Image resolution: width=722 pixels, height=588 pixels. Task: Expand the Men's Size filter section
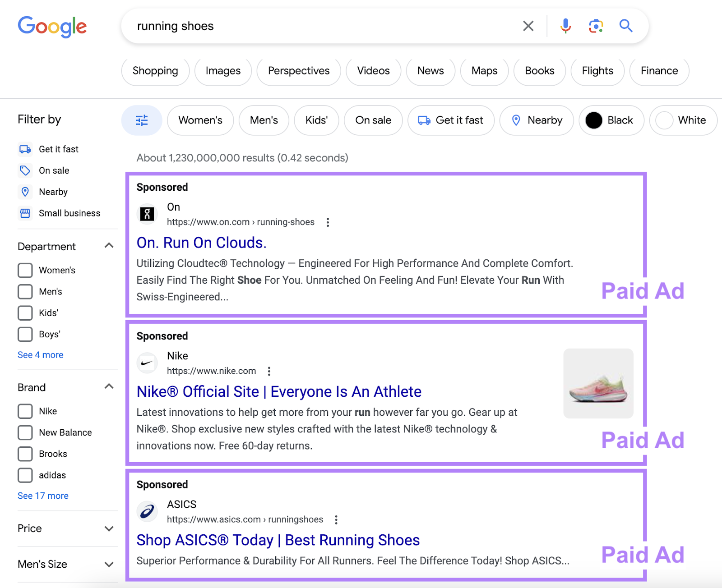pos(108,564)
